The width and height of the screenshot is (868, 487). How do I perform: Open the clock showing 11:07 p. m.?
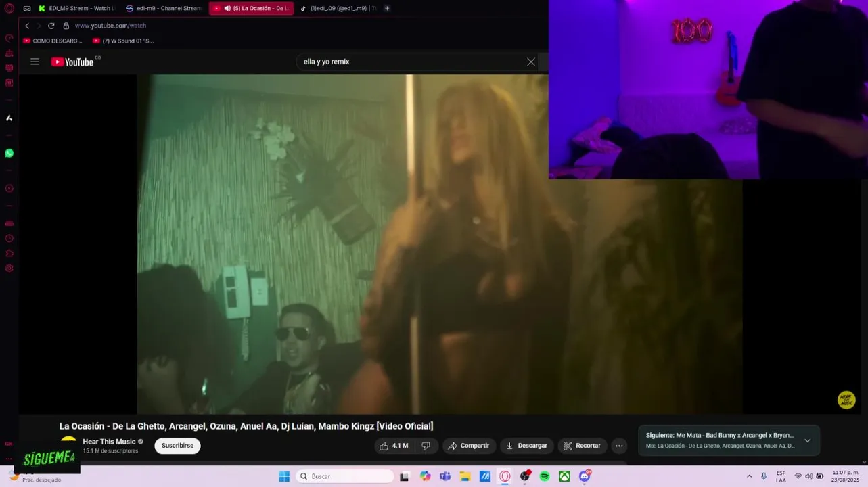point(846,476)
